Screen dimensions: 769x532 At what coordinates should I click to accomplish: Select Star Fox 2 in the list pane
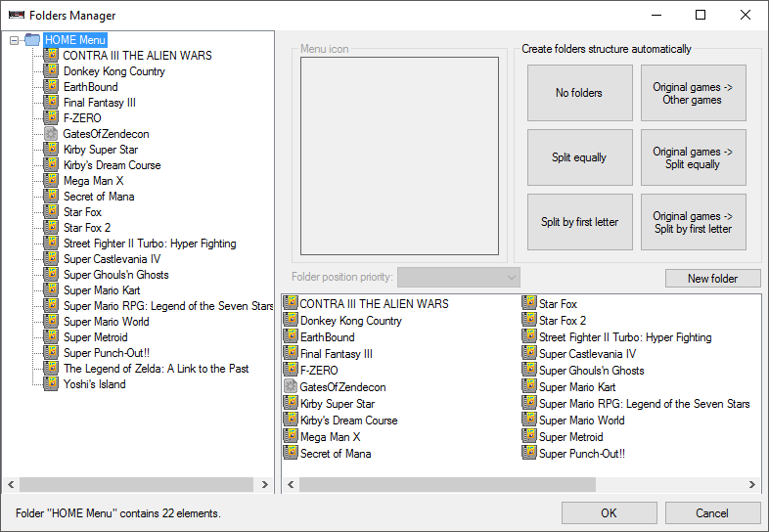(563, 321)
